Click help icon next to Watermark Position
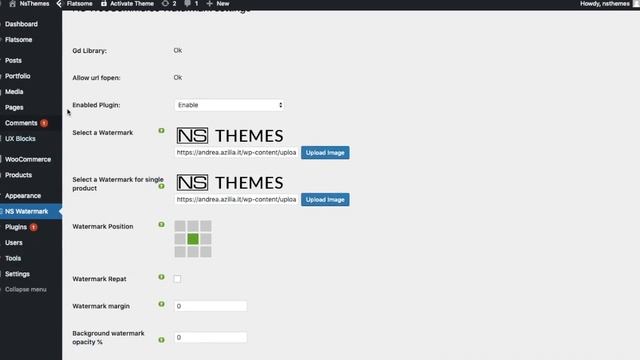The image size is (640, 360). tap(162, 224)
